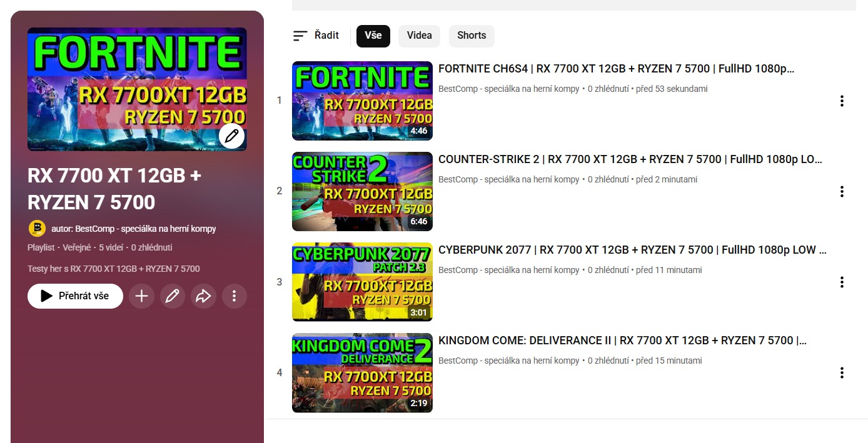Open the Counter-Strike 2 video thumbnail
The width and height of the screenshot is (868, 443).
(362, 191)
